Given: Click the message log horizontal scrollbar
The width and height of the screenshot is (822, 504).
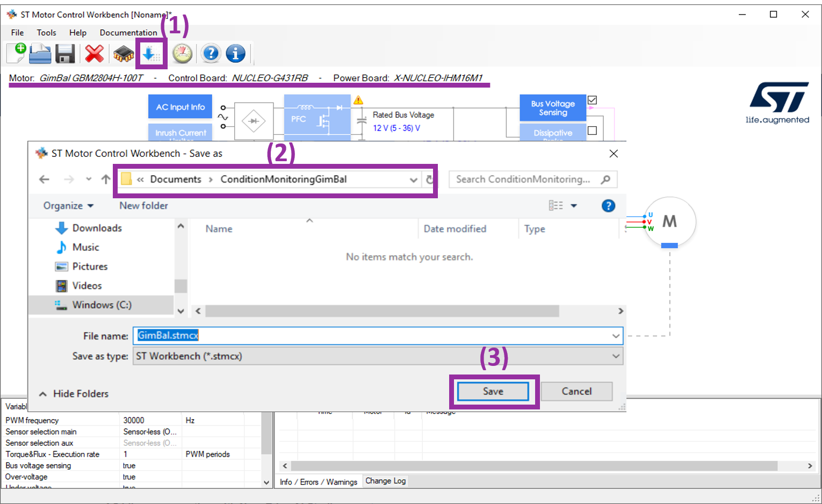Looking at the screenshot, I should 534,466.
